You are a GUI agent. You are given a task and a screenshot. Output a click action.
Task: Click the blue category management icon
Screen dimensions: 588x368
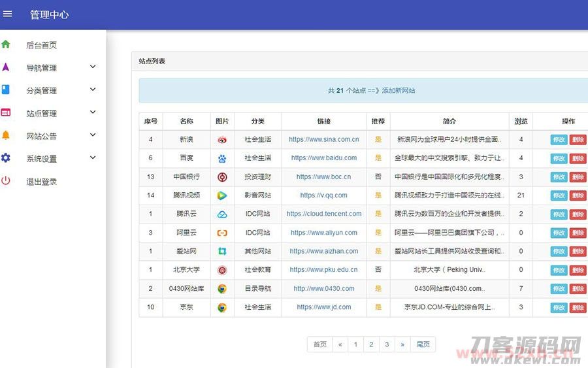(6, 90)
